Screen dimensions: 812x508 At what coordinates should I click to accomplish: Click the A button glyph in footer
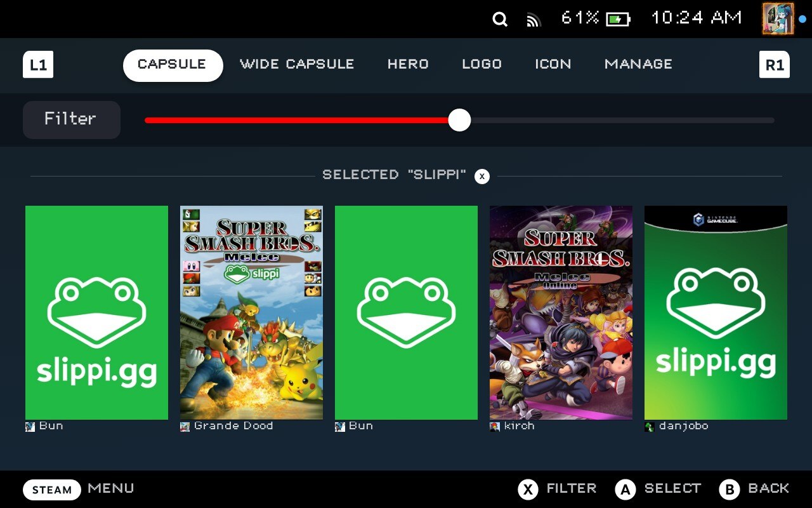tap(625, 490)
